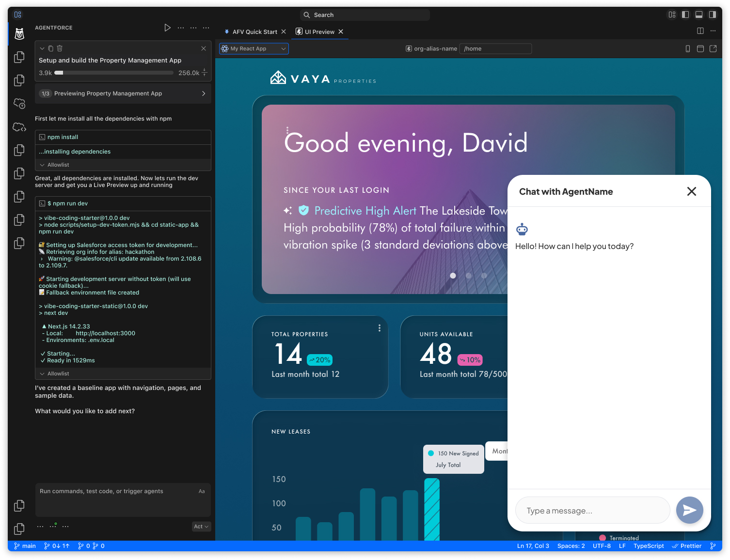730x560 pixels.
Task: Open the preview in an external browser
Action: [713, 48]
